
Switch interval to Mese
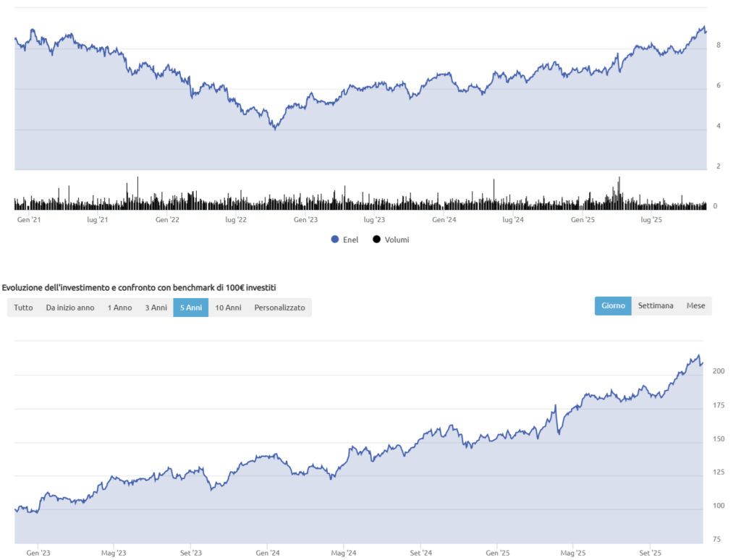coord(695,306)
